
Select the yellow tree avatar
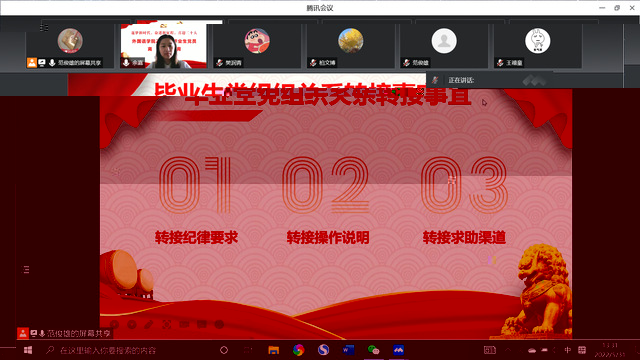tap(351, 41)
